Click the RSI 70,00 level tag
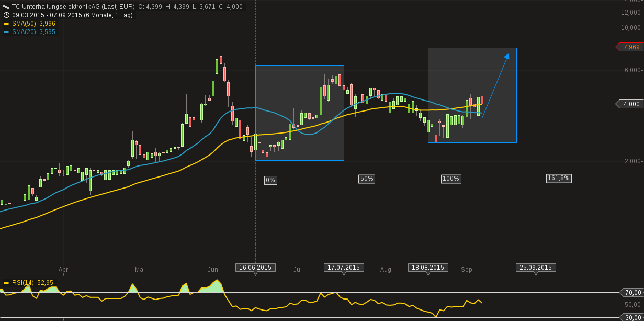Image resolution: width=644 pixels, height=321 pixels. [631, 292]
